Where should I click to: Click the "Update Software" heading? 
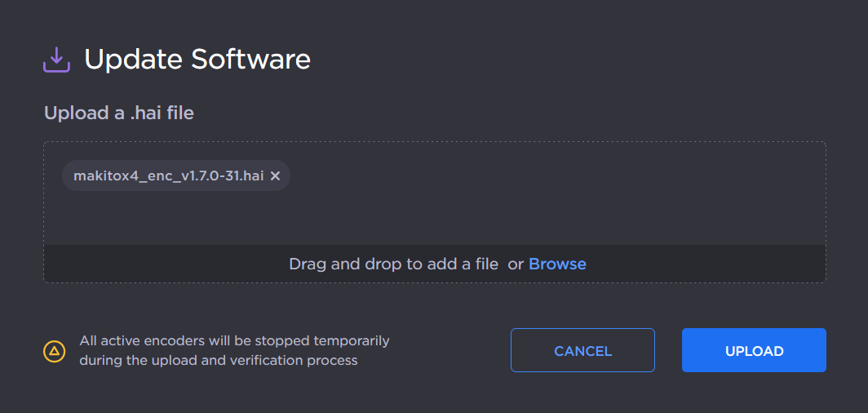pos(197,60)
